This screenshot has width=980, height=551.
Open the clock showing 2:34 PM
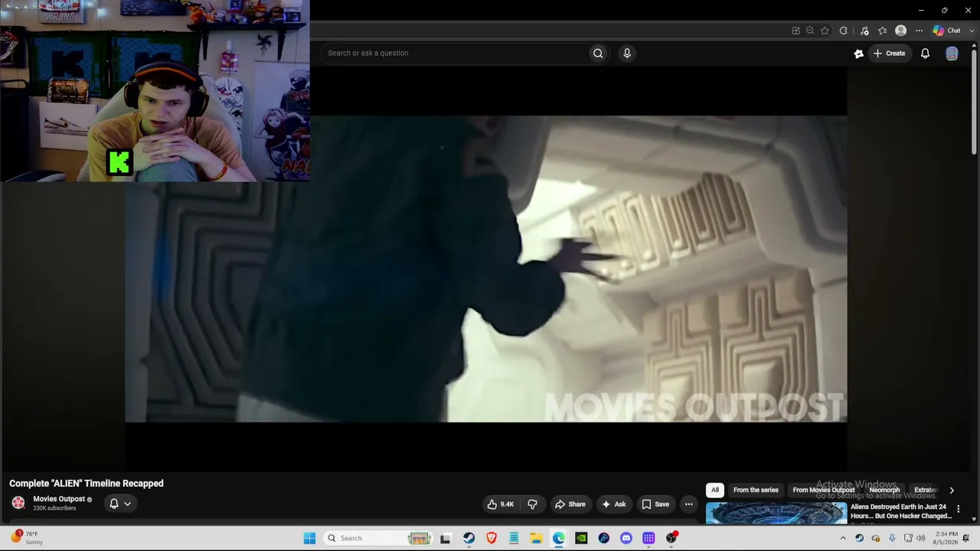tap(946, 538)
